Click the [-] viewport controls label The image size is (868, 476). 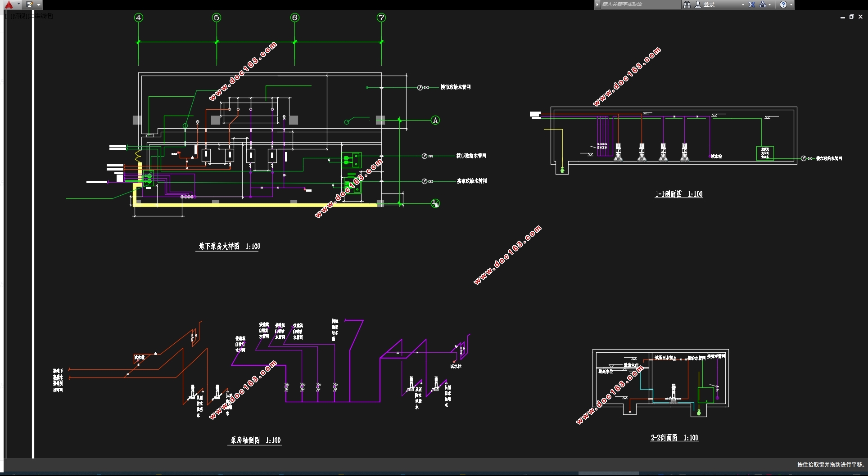tap(9, 16)
